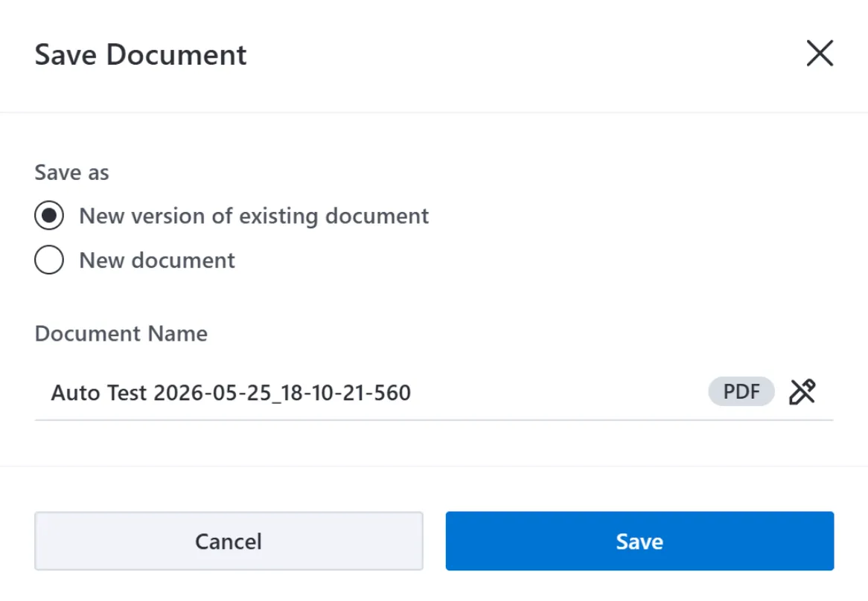Select the New document radio option
Image resolution: width=868 pixels, height=601 pixels.
coord(49,260)
